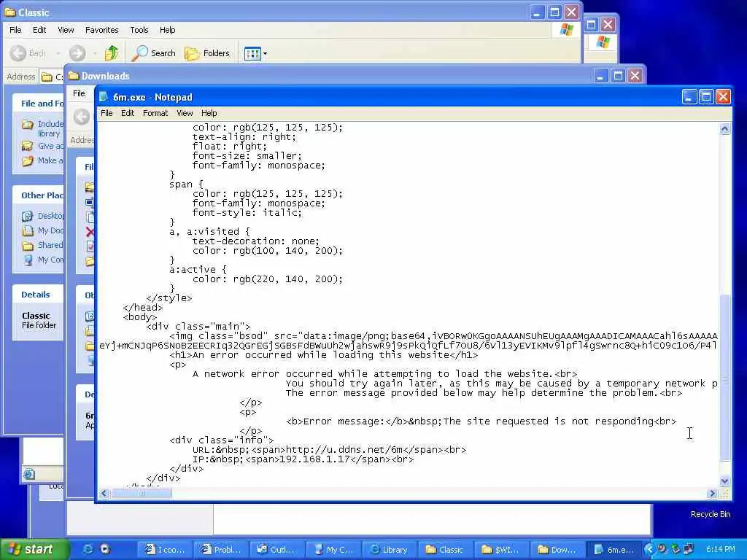Open the Views button in Classic toolbar
Image resolution: width=747 pixels, height=560 pixels.
252,53
